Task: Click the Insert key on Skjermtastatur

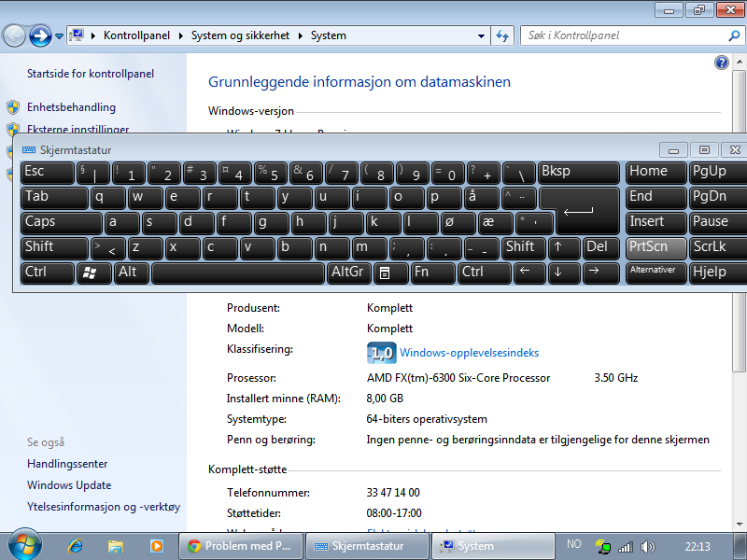Action: click(x=656, y=223)
